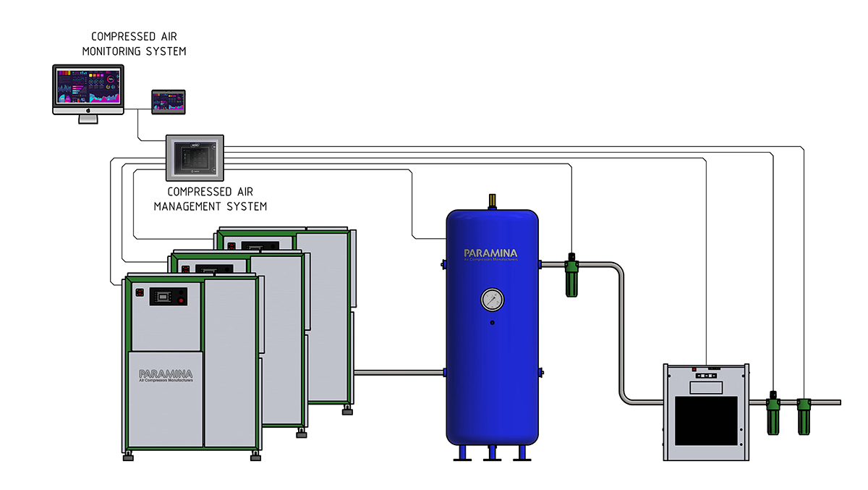Click the pressure gauge on the blue tank

coord(492,299)
